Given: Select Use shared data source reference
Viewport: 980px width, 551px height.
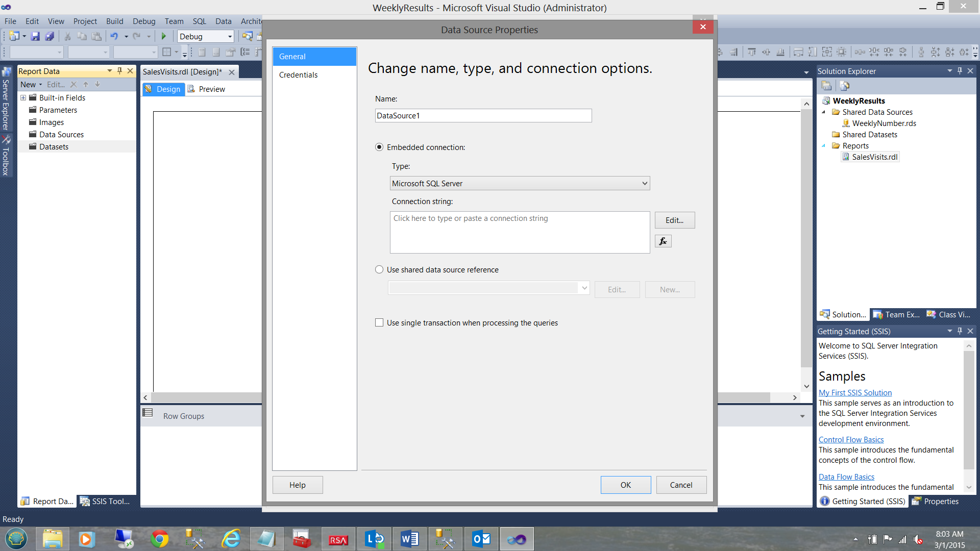Looking at the screenshot, I should click(379, 270).
